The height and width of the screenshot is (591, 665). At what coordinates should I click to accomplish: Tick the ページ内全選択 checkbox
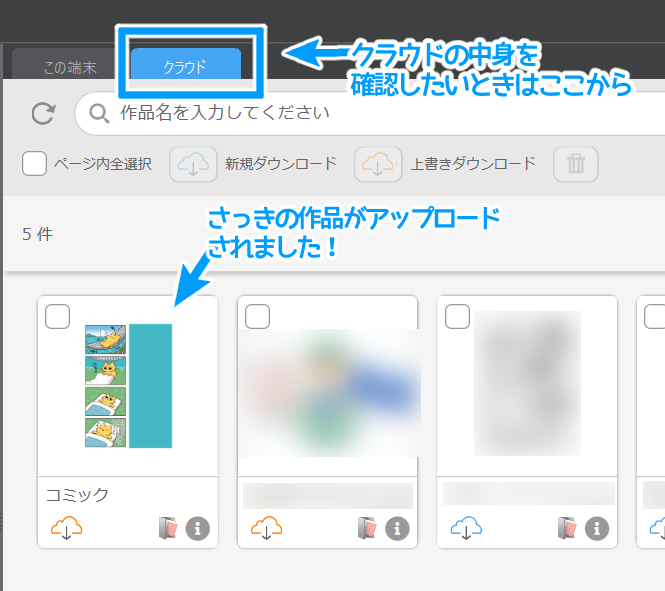coord(34,164)
